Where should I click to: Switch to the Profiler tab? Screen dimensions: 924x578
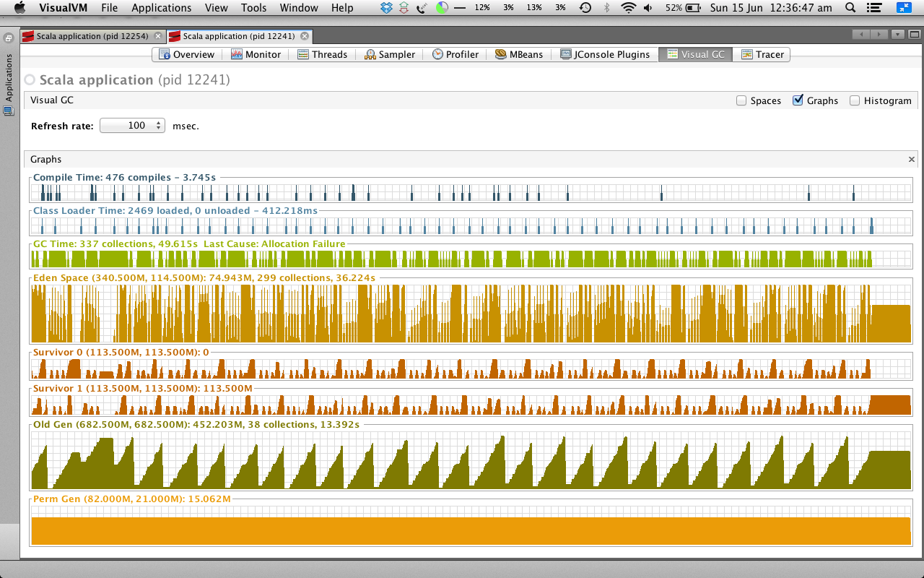tap(456, 54)
